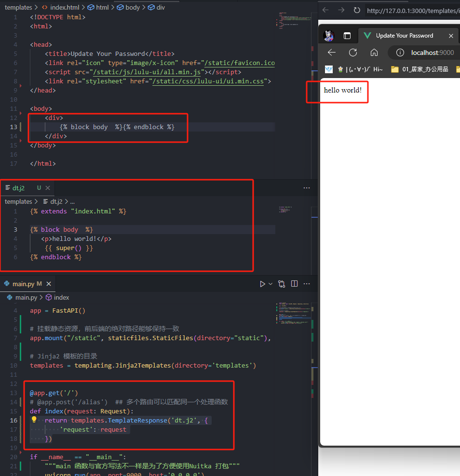The width and height of the screenshot is (460, 476).
Task: Click line number 16 in main.py
Action: coord(14,421)
